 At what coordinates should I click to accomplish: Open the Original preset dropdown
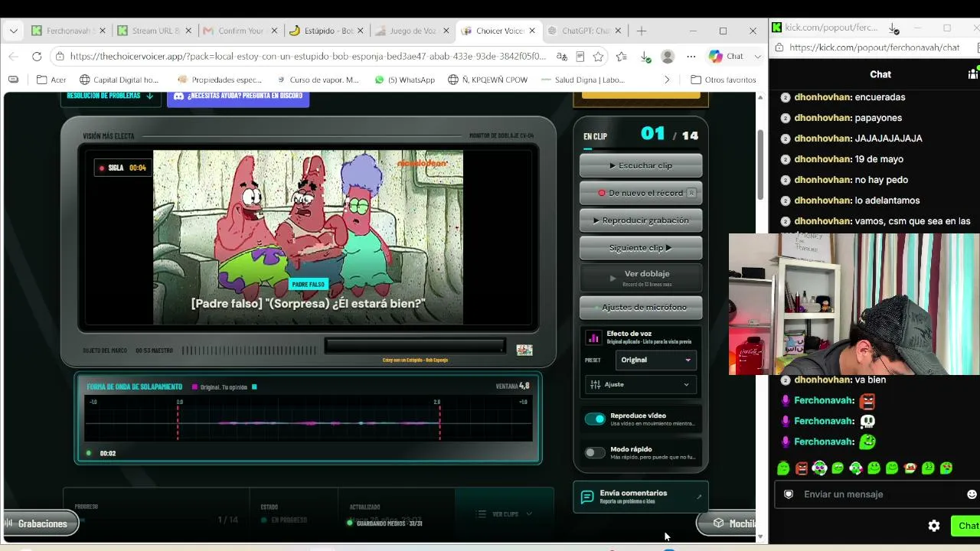[655, 360]
